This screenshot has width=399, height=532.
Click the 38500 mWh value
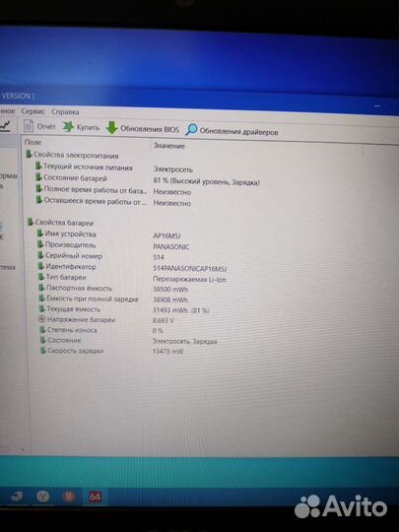(x=170, y=290)
